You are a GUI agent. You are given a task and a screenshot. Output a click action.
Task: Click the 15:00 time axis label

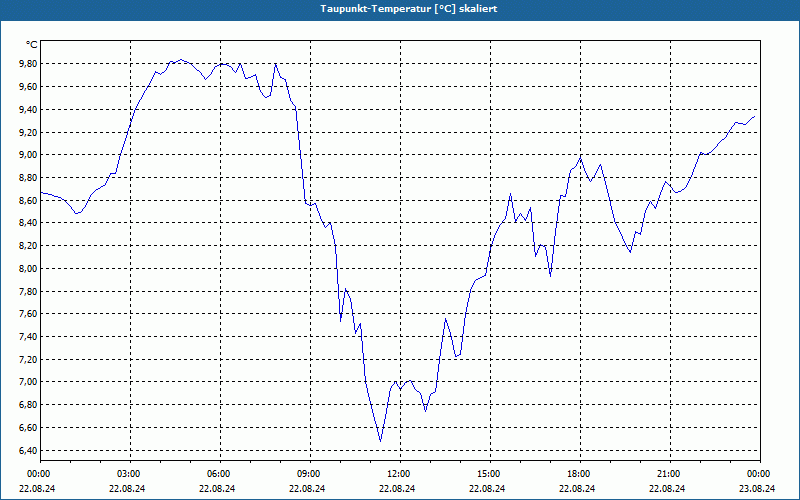(490, 474)
